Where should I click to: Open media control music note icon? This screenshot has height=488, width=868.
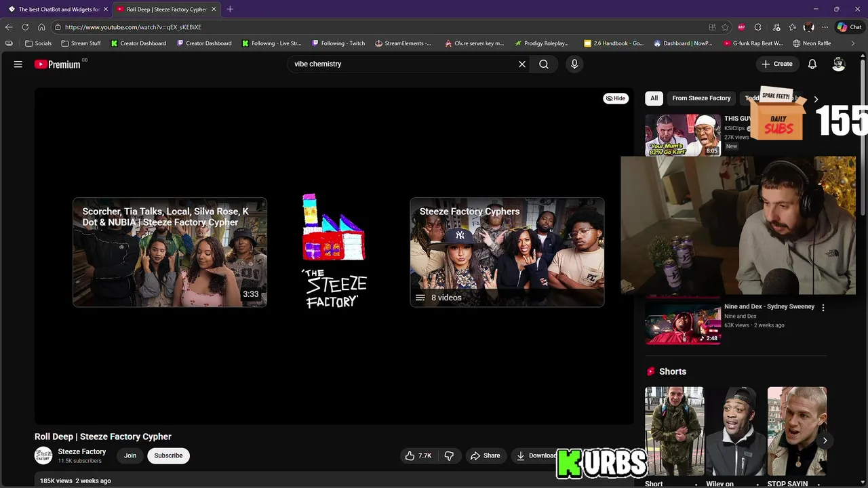pos(776,27)
